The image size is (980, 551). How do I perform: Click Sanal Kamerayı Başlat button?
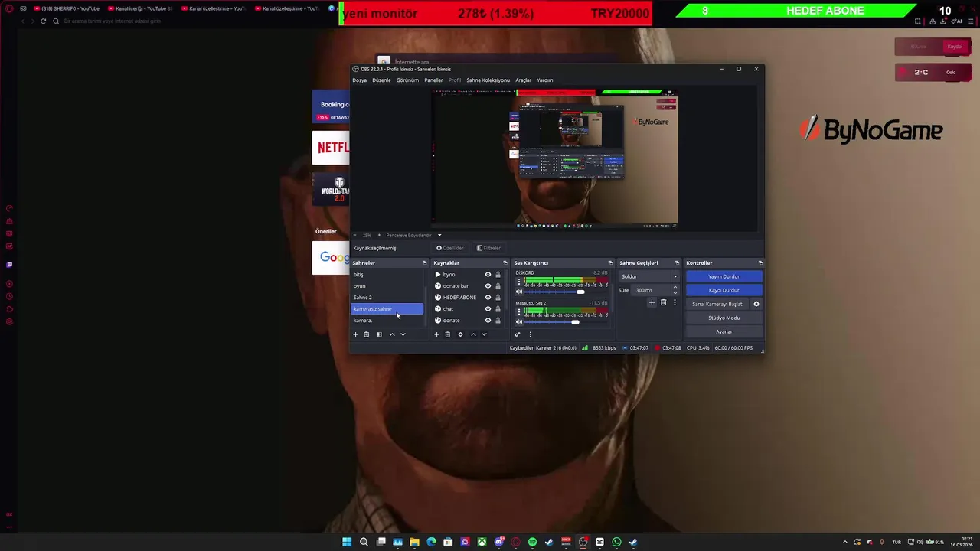click(717, 304)
